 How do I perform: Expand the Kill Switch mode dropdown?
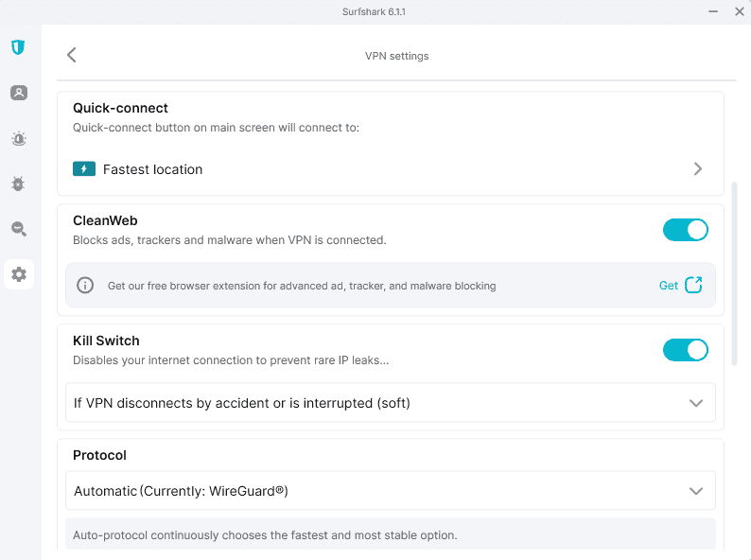(696, 403)
